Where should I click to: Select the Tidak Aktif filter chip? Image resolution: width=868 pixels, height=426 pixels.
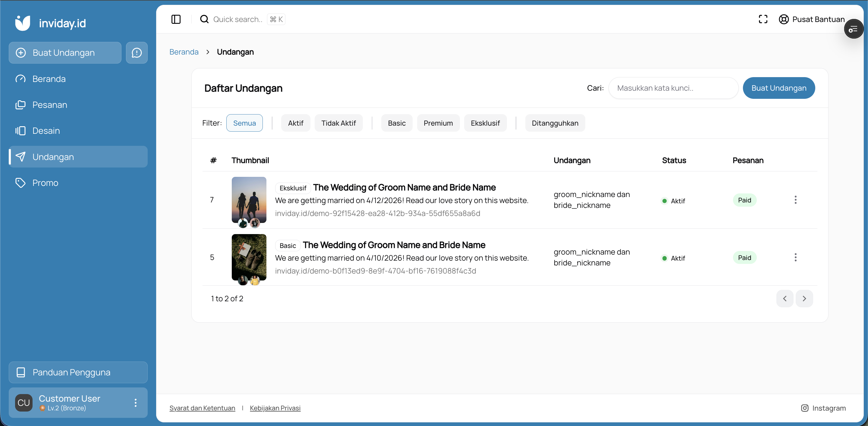(338, 123)
